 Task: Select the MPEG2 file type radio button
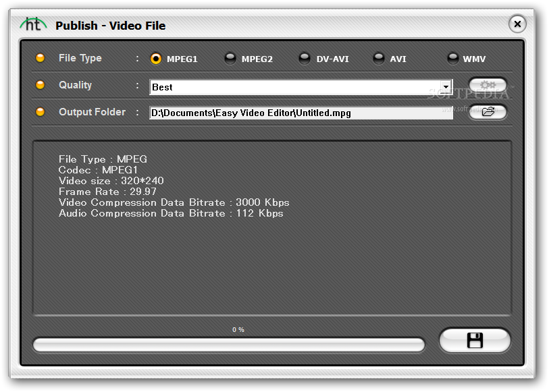coord(230,59)
